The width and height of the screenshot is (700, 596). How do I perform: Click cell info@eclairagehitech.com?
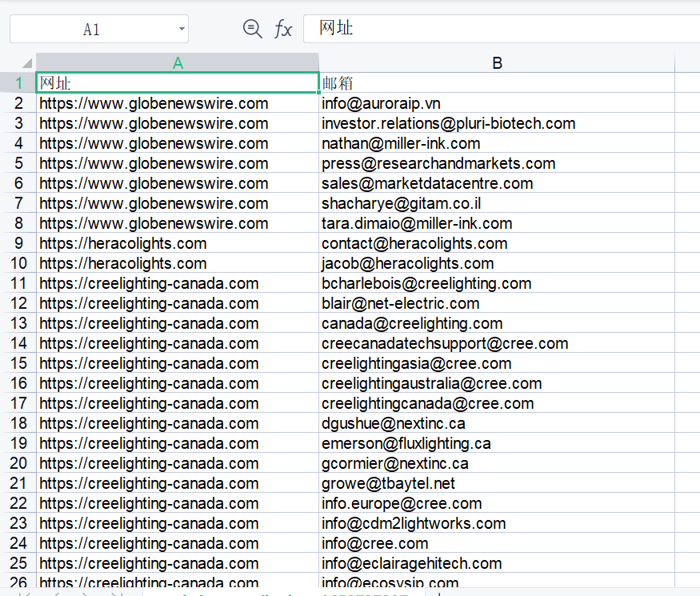pos(497,563)
